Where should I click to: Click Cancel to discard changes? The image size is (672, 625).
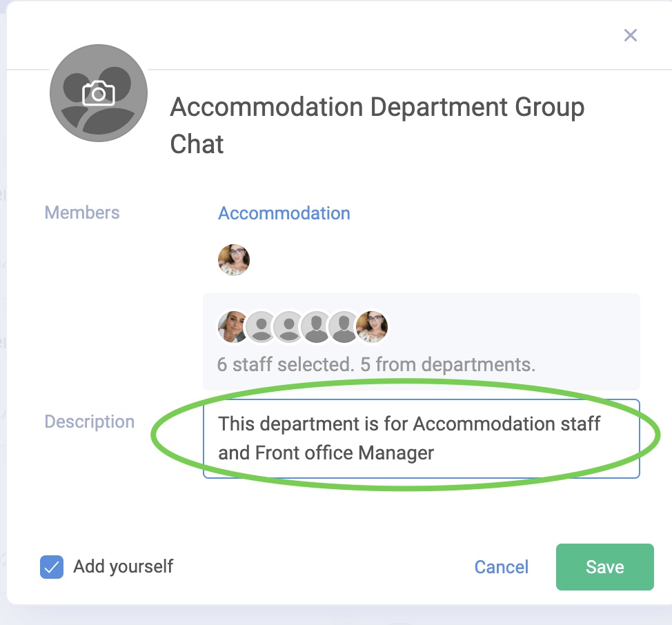(501, 566)
